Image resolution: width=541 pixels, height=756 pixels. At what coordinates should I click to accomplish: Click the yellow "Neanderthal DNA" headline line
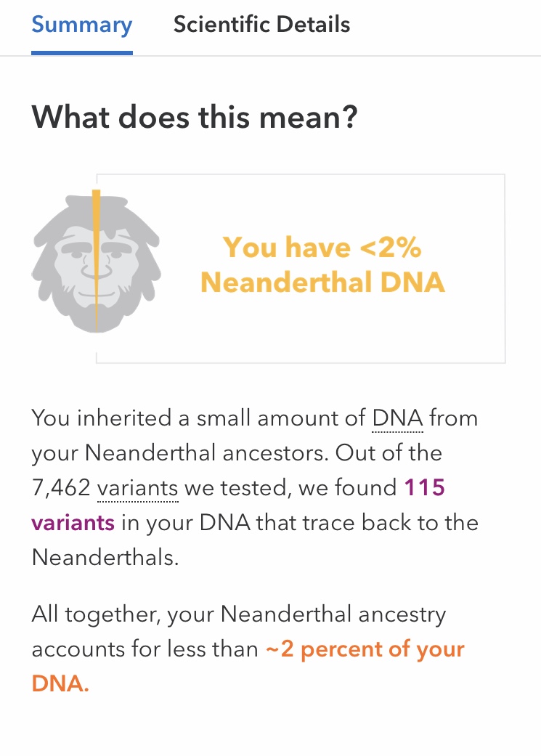(x=322, y=282)
